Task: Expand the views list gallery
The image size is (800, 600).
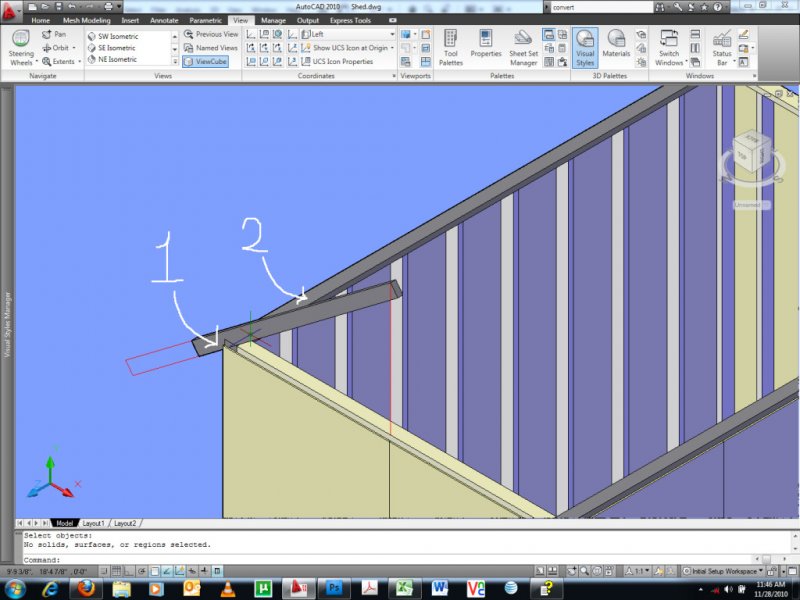Action: (x=174, y=61)
